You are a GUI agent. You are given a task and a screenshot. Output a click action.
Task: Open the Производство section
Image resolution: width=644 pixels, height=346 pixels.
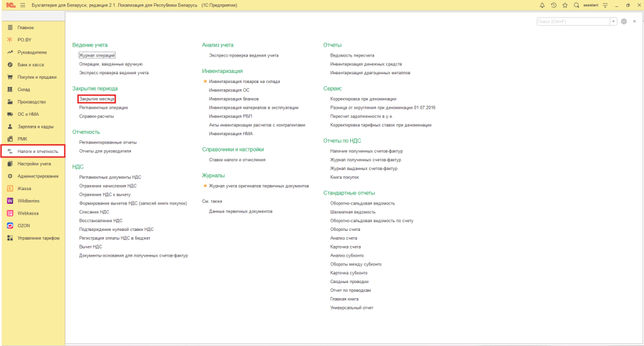(x=31, y=101)
